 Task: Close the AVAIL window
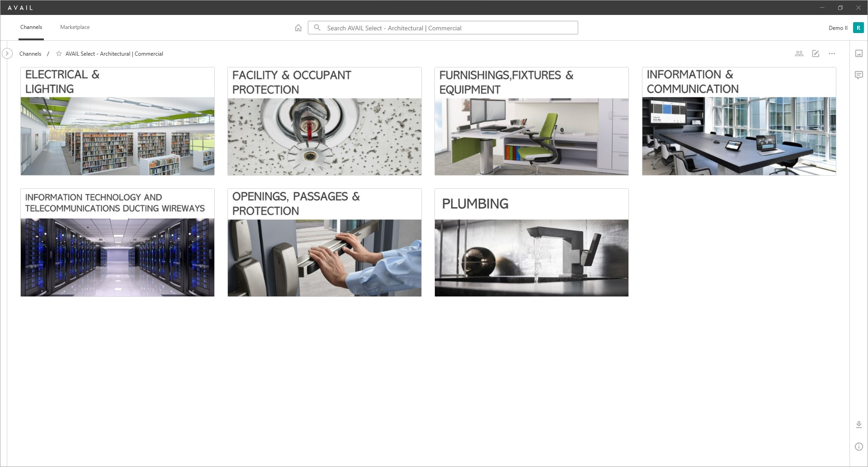858,8
